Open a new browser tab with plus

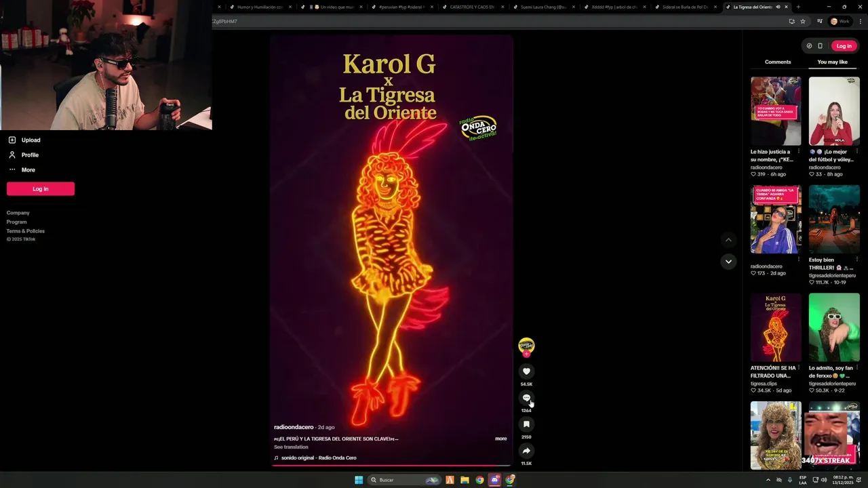click(x=798, y=7)
